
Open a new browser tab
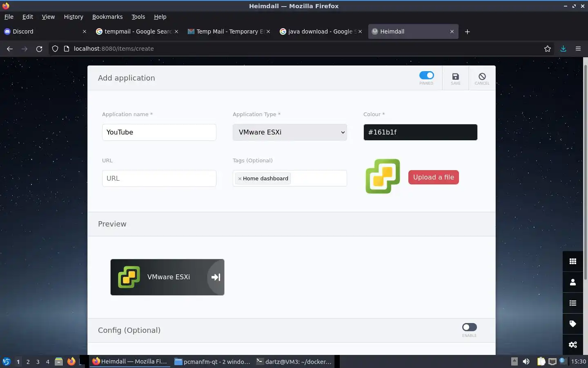click(x=468, y=31)
